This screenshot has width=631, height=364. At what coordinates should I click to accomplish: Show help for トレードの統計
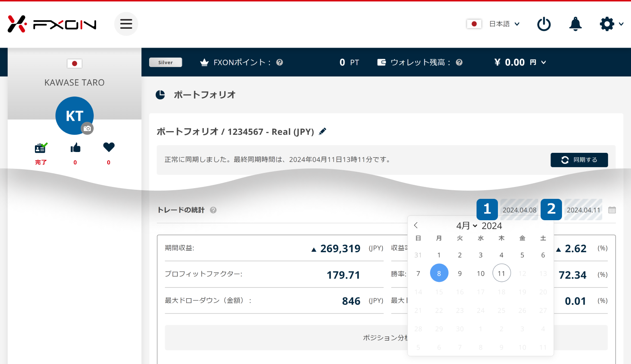click(213, 210)
